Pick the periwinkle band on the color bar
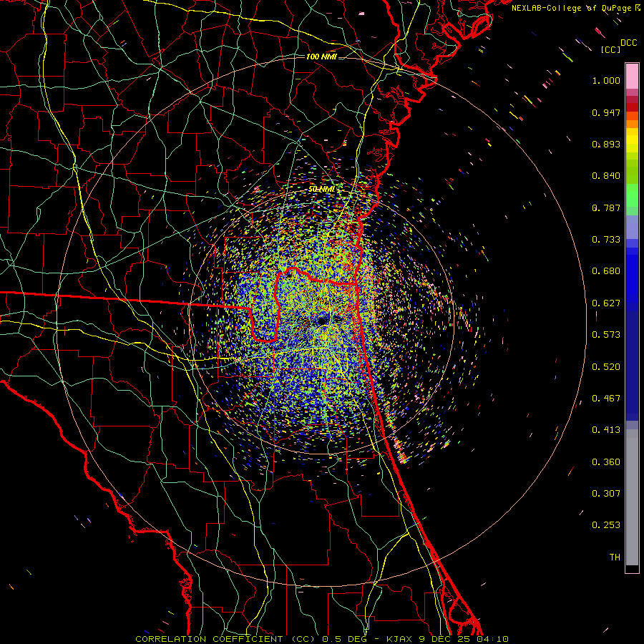The image size is (644, 644). point(632,227)
